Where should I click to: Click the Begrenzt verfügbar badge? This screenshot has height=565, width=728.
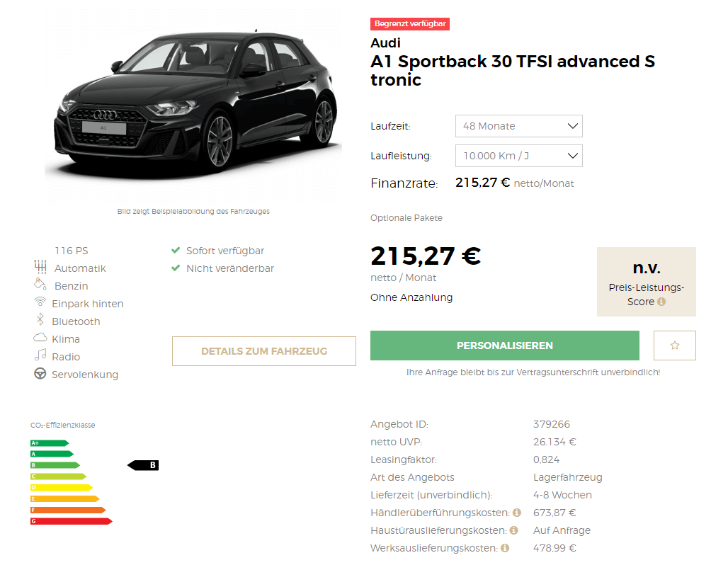[410, 23]
